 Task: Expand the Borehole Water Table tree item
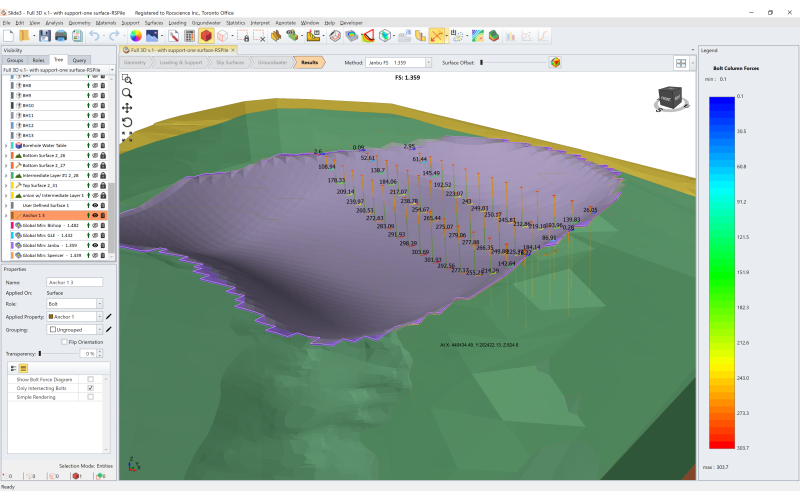[x=6, y=146]
